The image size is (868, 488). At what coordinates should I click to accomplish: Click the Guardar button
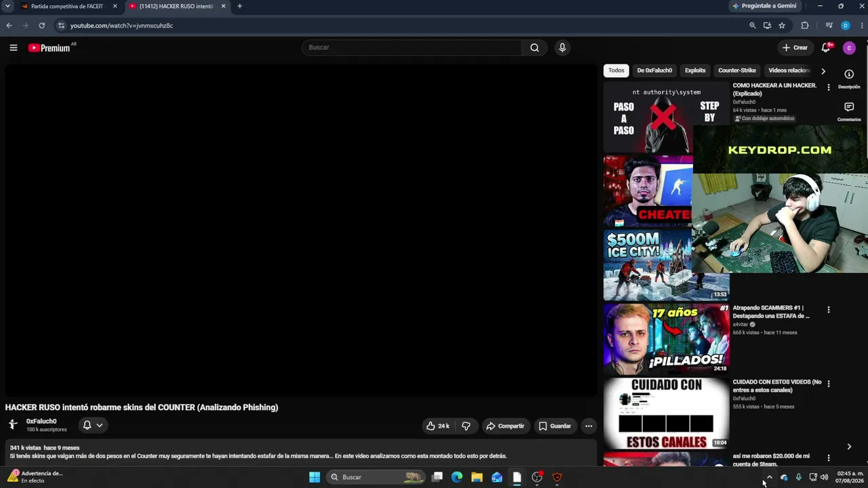pos(555,426)
